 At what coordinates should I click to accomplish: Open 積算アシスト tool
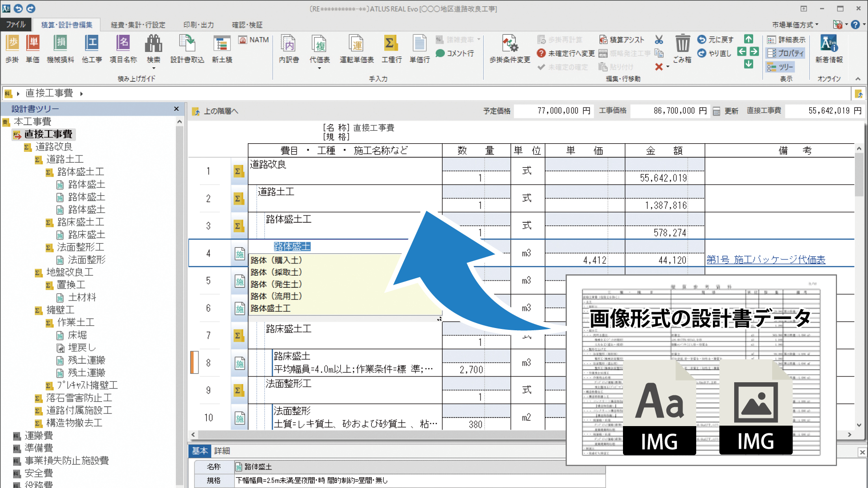click(x=622, y=40)
